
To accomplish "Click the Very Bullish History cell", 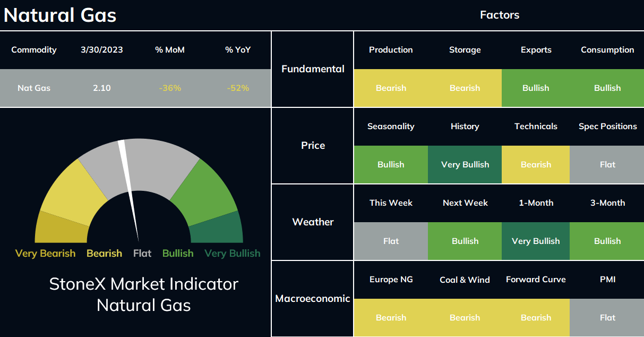I will (x=465, y=165).
